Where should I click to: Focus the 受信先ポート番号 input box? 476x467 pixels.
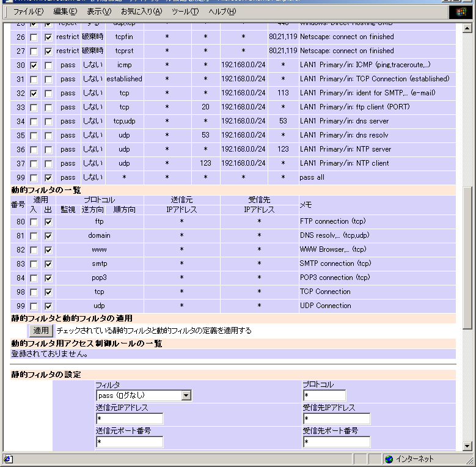pyautogui.click(x=336, y=442)
